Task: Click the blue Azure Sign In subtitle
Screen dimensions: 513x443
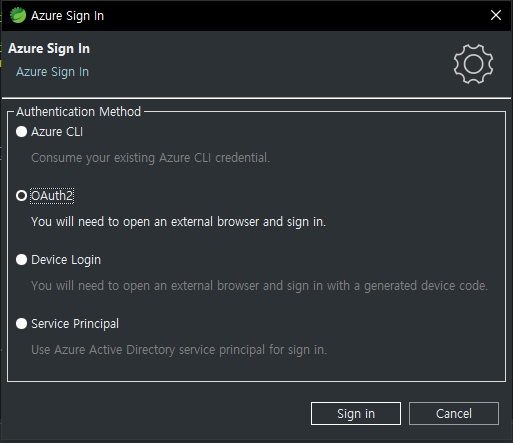Action: [x=53, y=72]
